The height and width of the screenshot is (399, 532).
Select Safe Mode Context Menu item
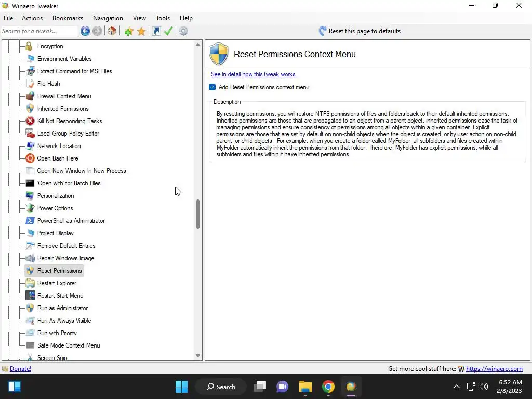[69, 345]
